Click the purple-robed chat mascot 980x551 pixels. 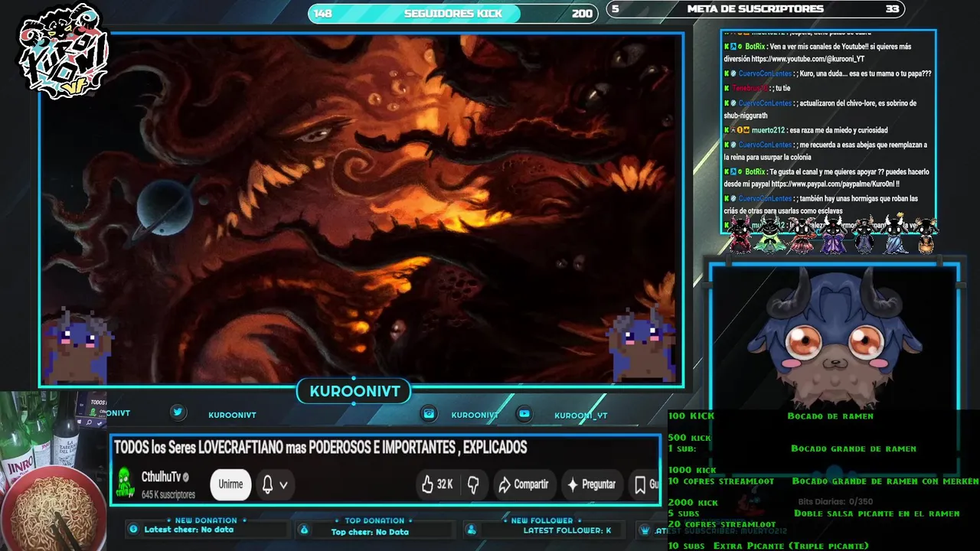[834, 235]
